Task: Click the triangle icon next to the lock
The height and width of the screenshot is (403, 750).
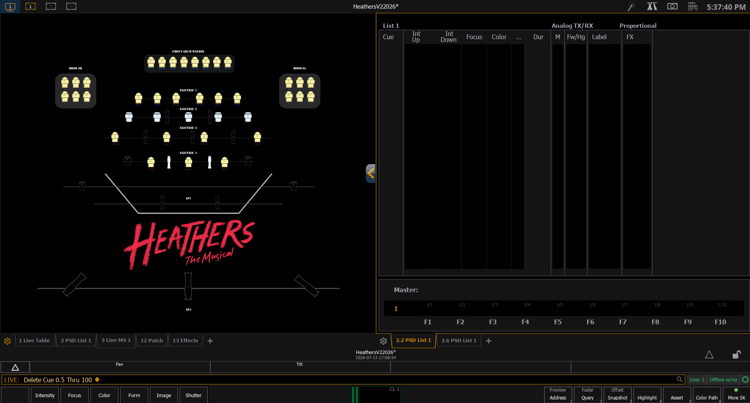Action: coord(709,355)
